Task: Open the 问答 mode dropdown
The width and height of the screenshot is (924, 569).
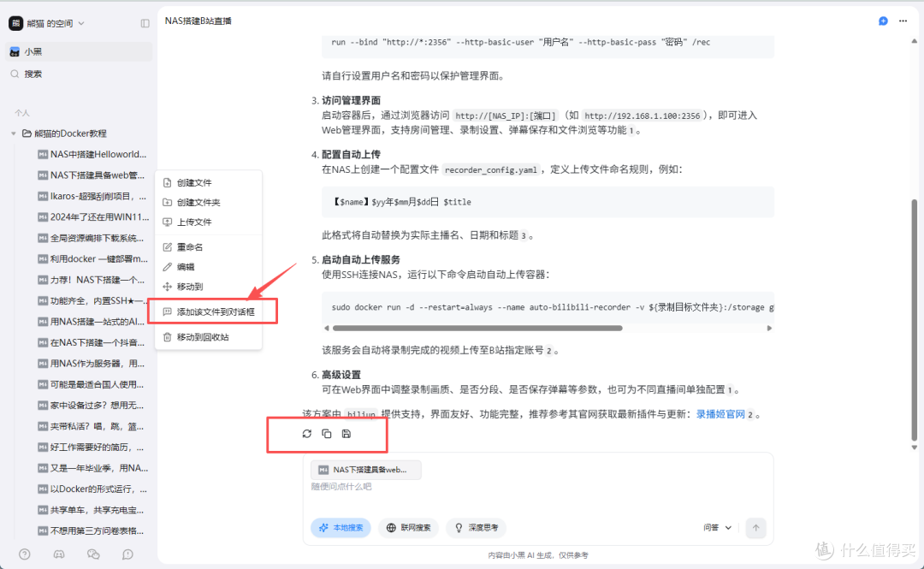Action: pos(718,528)
